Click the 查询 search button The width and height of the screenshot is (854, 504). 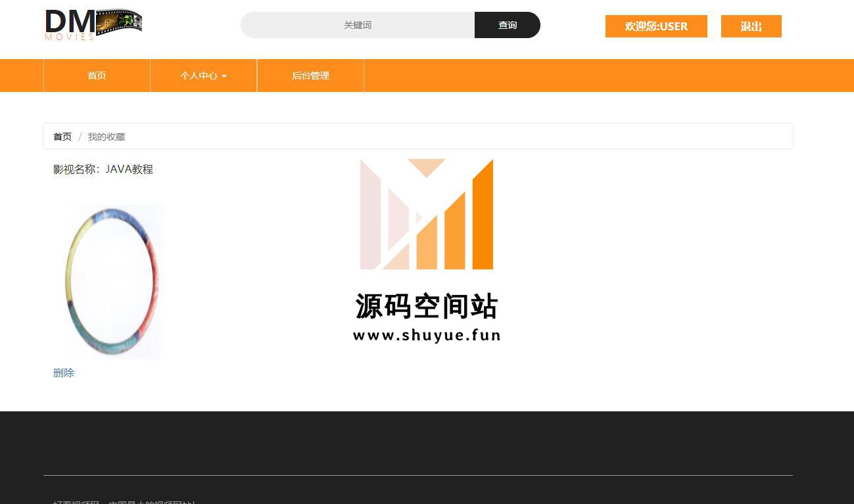tap(508, 25)
